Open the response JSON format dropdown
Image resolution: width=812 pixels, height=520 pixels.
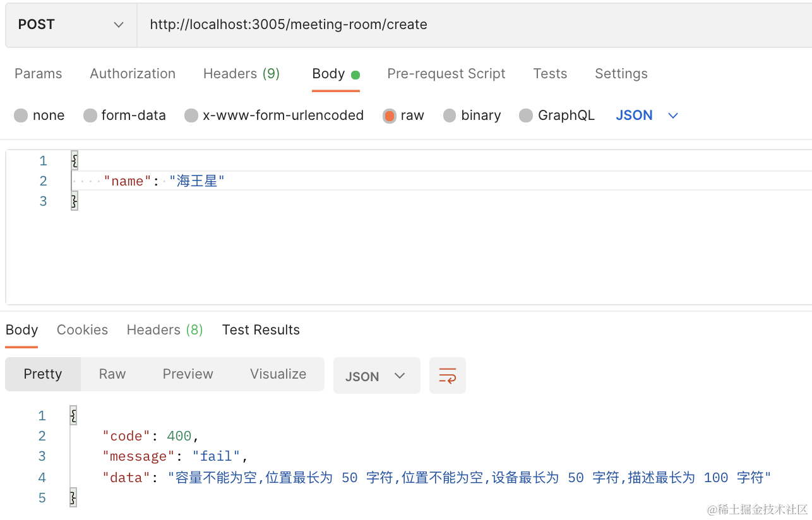click(x=376, y=376)
